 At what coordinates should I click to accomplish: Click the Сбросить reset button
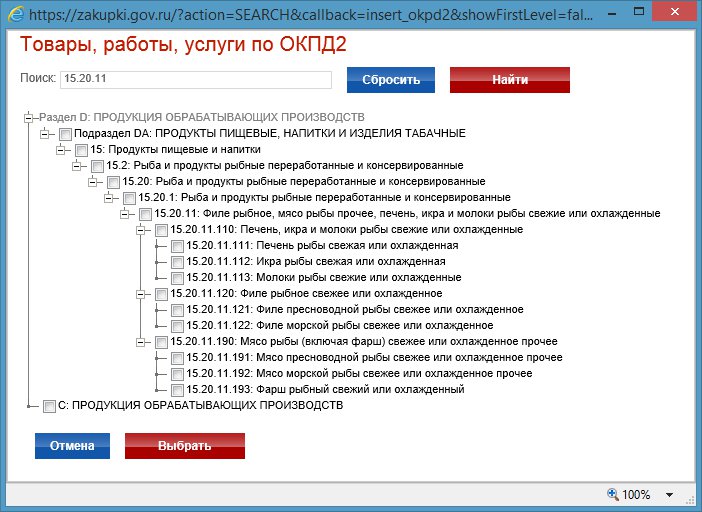tap(390, 80)
